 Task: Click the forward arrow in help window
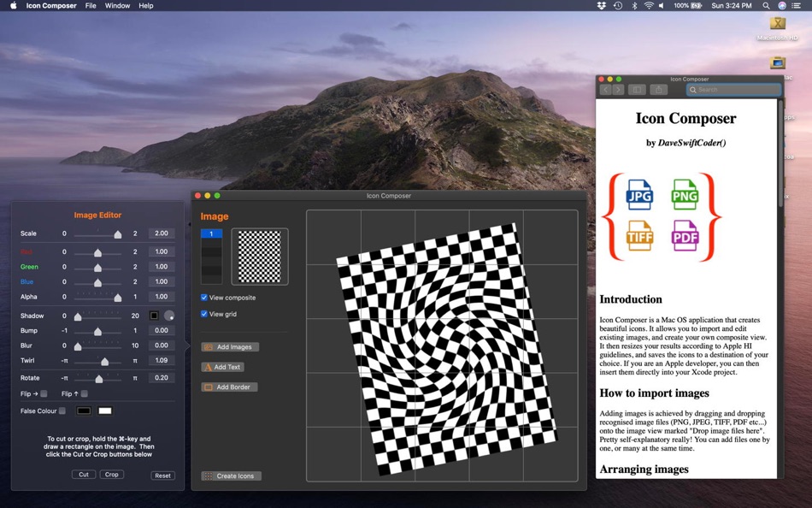pyautogui.click(x=618, y=90)
